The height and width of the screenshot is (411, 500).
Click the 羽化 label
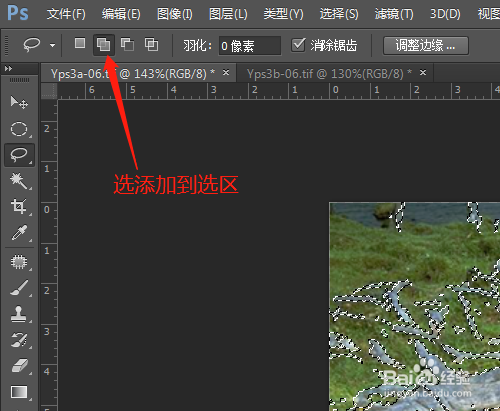click(x=197, y=45)
